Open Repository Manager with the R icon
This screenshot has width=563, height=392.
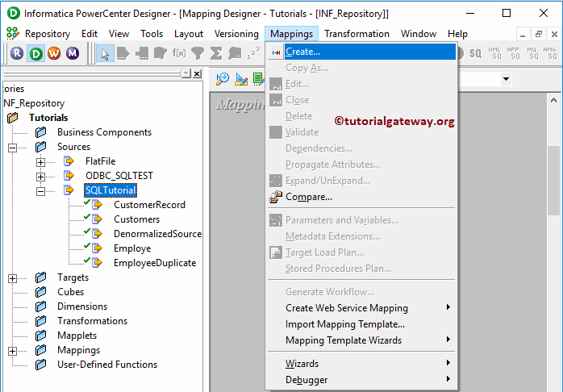[x=17, y=53]
